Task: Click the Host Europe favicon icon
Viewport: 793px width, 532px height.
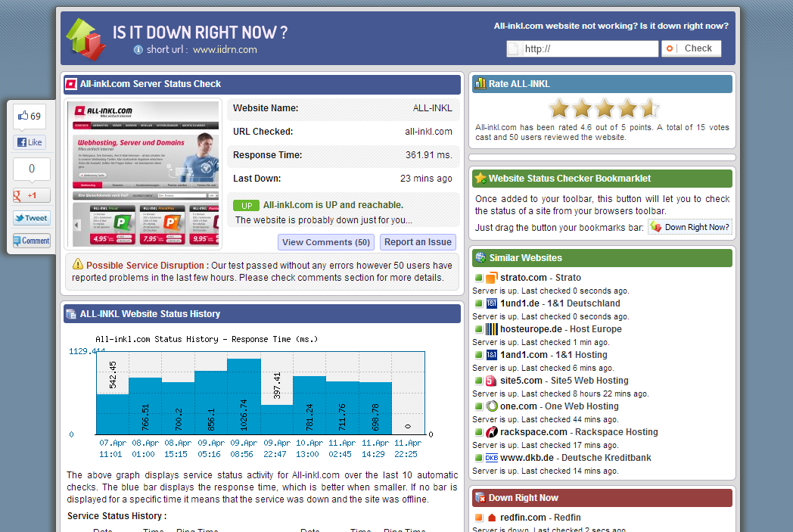Action: [x=491, y=329]
